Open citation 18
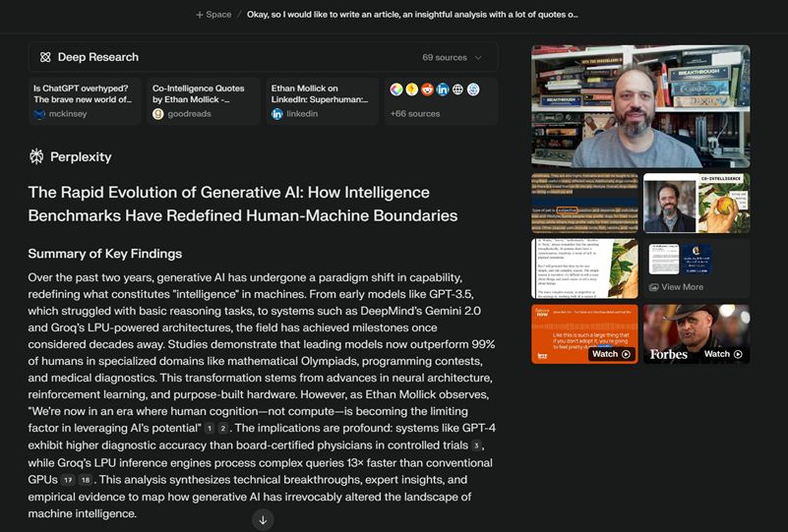Image resolution: width=788 pixels, height=532 pixels. pos(86,480)
